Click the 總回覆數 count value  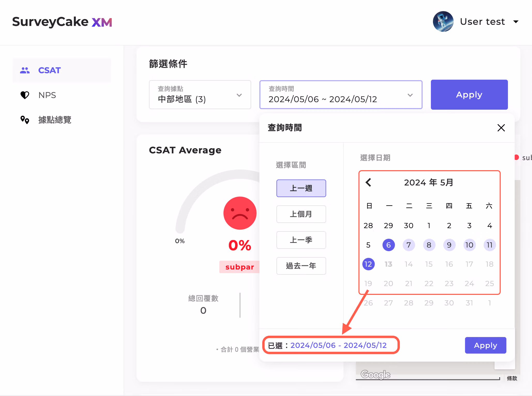(203, 310)
